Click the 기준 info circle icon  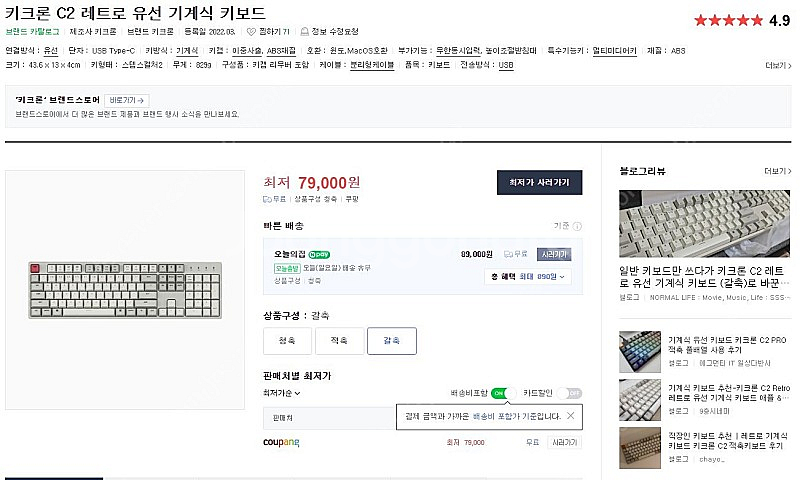click(x=577, y=226)
